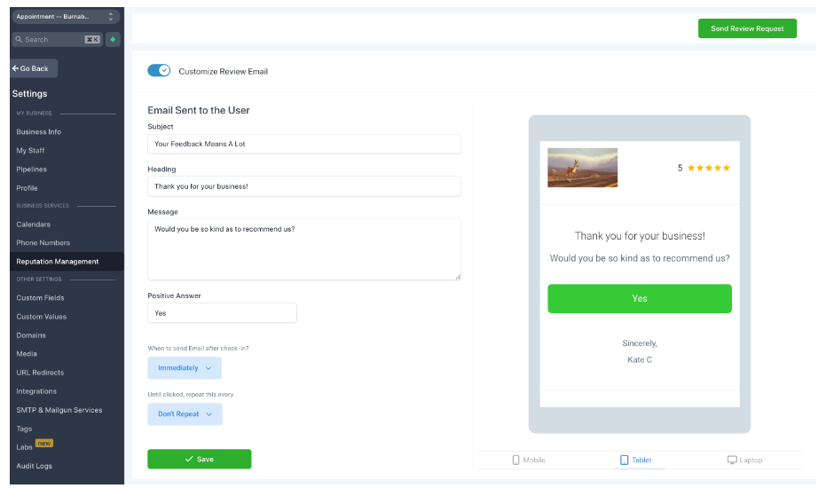The width and height of the screenshot is (826, 504).
Task: Click the Labs new badge
Action: point(44,443)
